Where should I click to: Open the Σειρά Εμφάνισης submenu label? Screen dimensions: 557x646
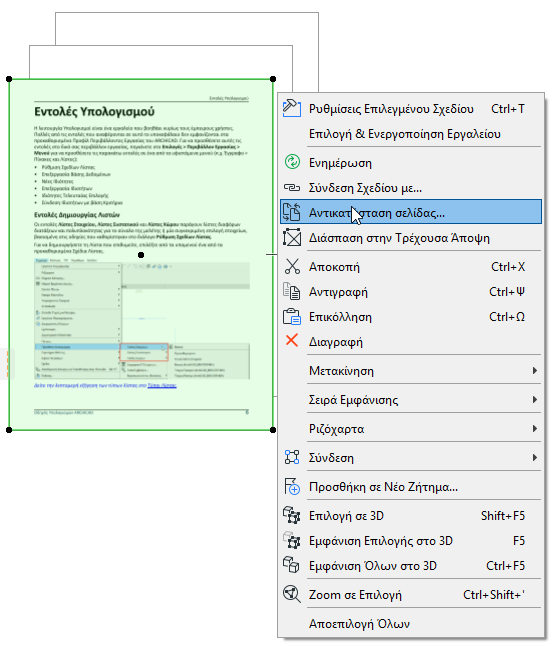coord(353,400)
